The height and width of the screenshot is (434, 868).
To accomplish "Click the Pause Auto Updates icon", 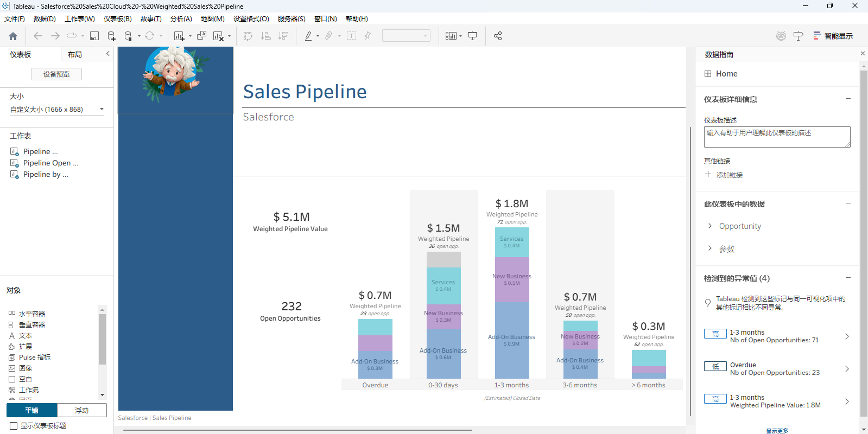I will pos(128,36).
